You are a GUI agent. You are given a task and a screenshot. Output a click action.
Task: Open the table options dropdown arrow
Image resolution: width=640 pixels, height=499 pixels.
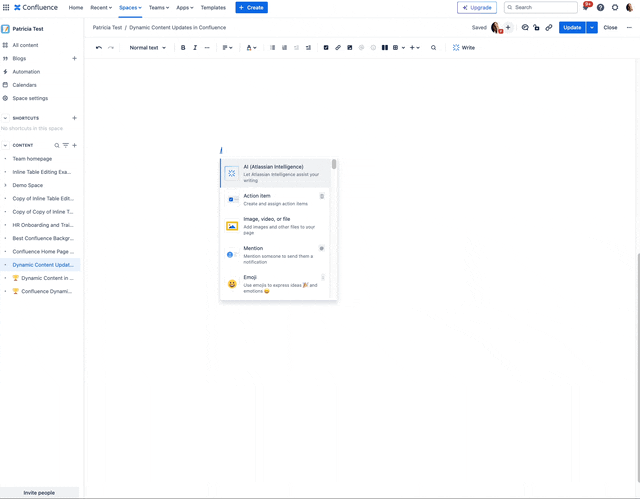coord(403,48)
